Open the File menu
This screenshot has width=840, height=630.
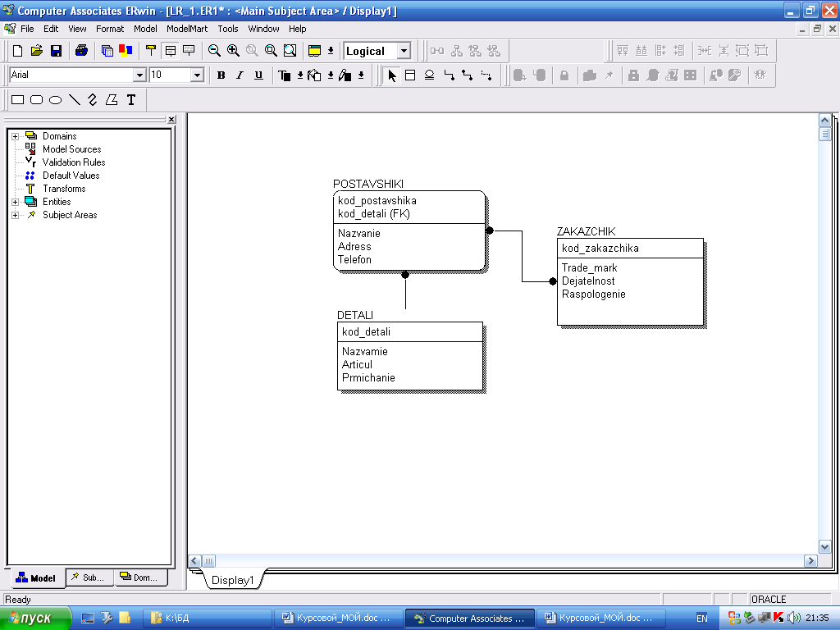[27, 29]
